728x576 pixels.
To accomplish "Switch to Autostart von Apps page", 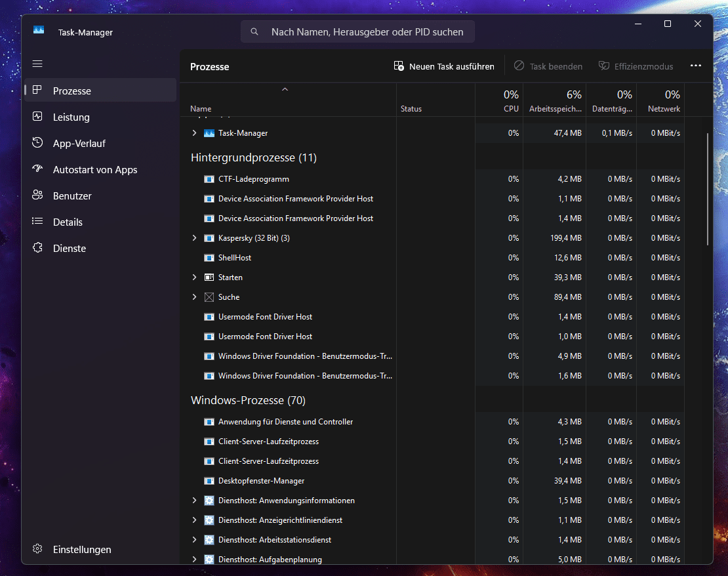I will (101, 169).
